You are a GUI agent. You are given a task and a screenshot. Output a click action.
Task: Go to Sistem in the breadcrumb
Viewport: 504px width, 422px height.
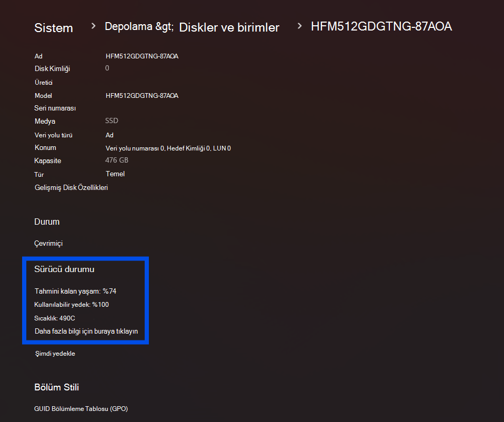point(54,28)
